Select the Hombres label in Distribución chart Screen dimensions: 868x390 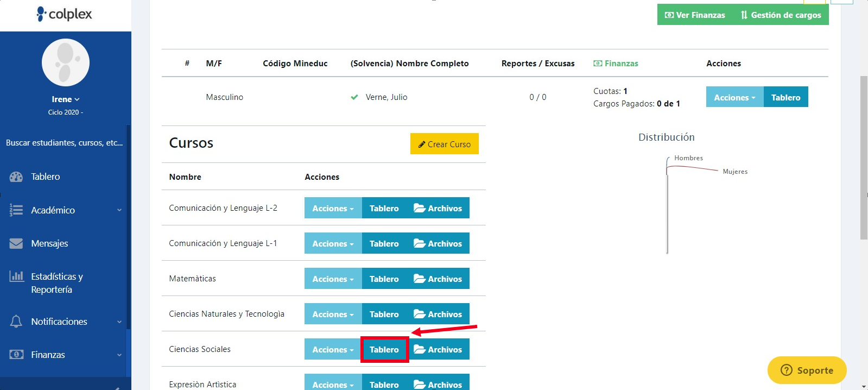[688, 158]
